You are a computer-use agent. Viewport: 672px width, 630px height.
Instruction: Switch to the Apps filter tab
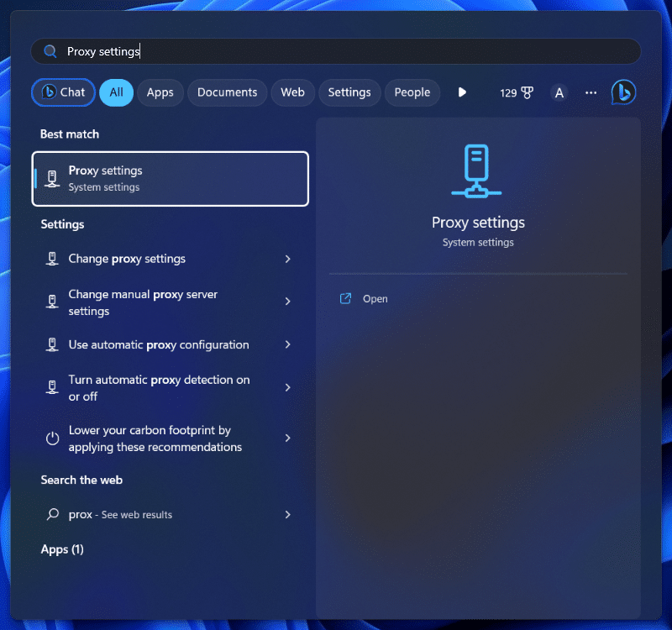point(160,92)
